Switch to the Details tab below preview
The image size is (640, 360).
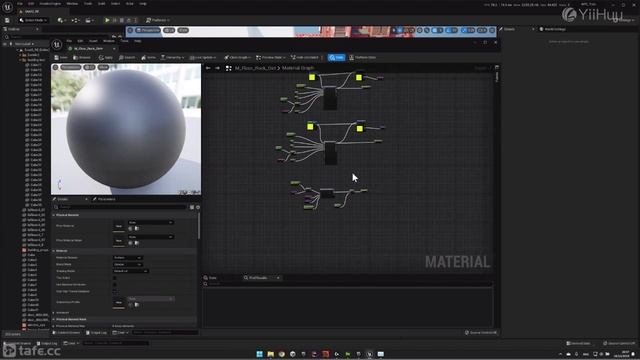click(62, 199)
